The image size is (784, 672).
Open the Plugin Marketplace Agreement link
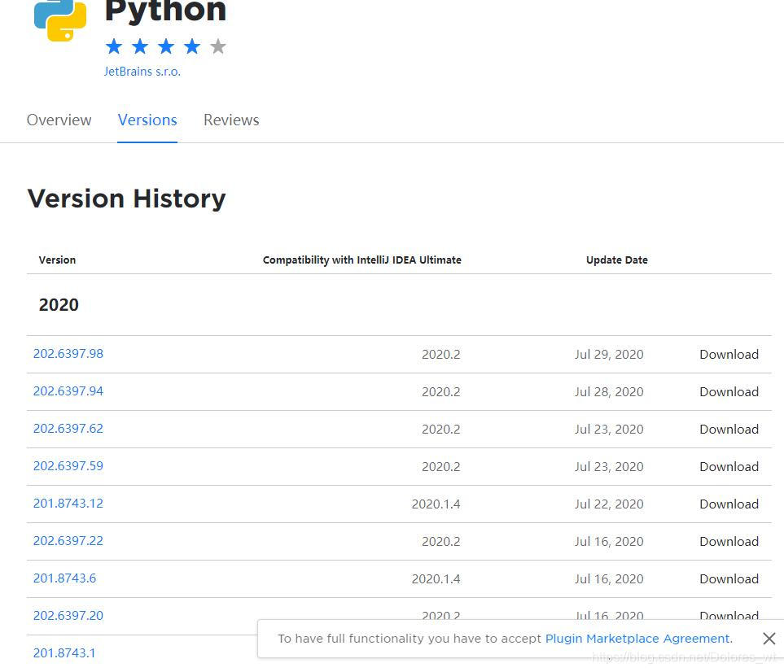click(637, 639)
